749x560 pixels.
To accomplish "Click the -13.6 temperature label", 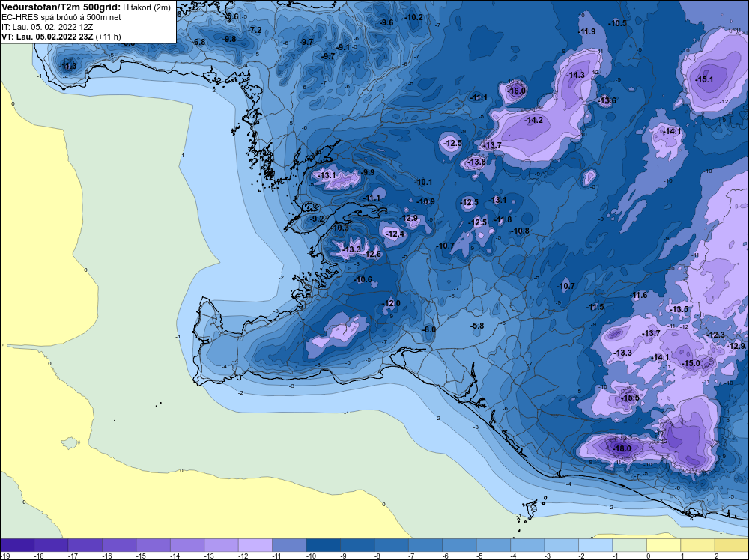I will coord(607,101).
